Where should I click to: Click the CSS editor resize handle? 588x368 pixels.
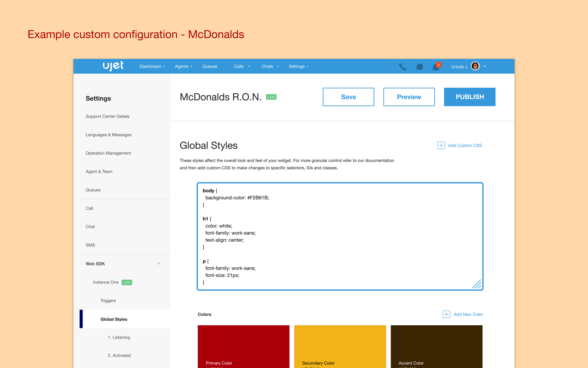click(x=477, y=284)
